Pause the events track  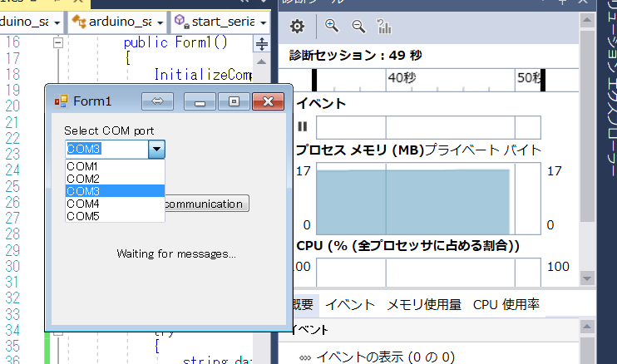[x=302, y=126]
